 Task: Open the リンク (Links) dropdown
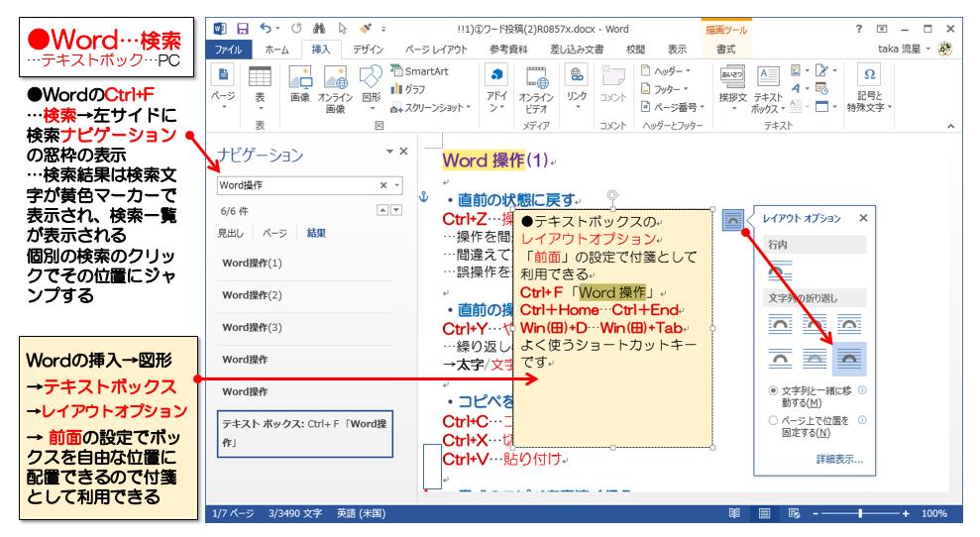pyautogui.click(x=577, y=87)
